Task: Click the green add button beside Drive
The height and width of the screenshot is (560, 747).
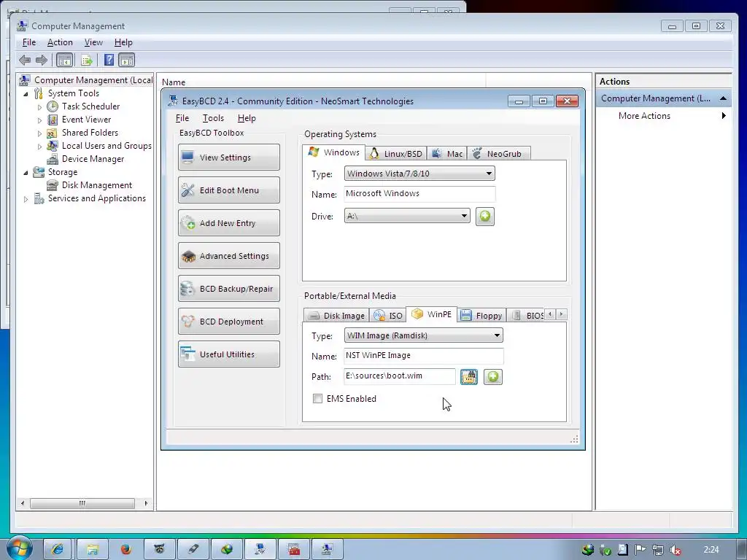Action: pos(484,216)
